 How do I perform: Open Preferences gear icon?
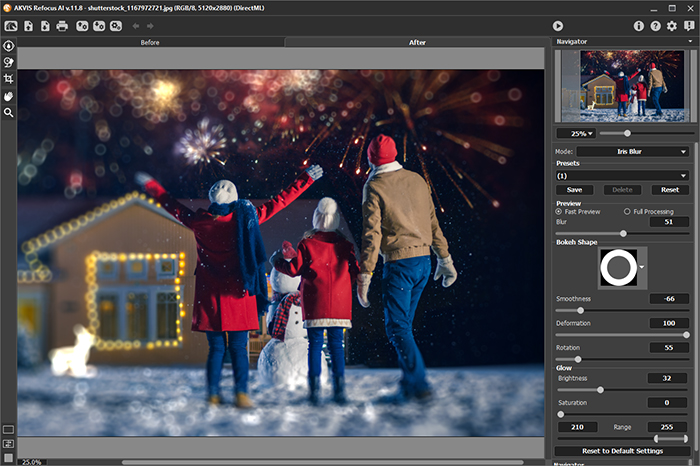click(x=672, y=25)
